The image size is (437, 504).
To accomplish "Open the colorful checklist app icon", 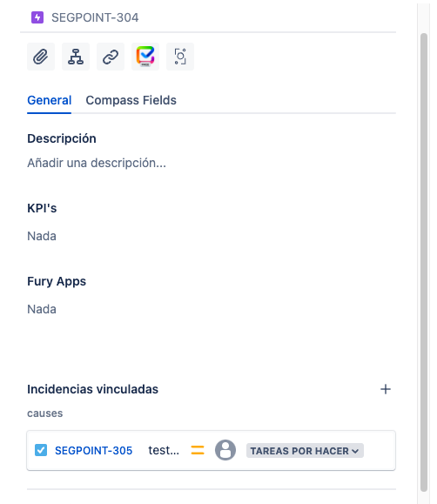I will (145, 57).
